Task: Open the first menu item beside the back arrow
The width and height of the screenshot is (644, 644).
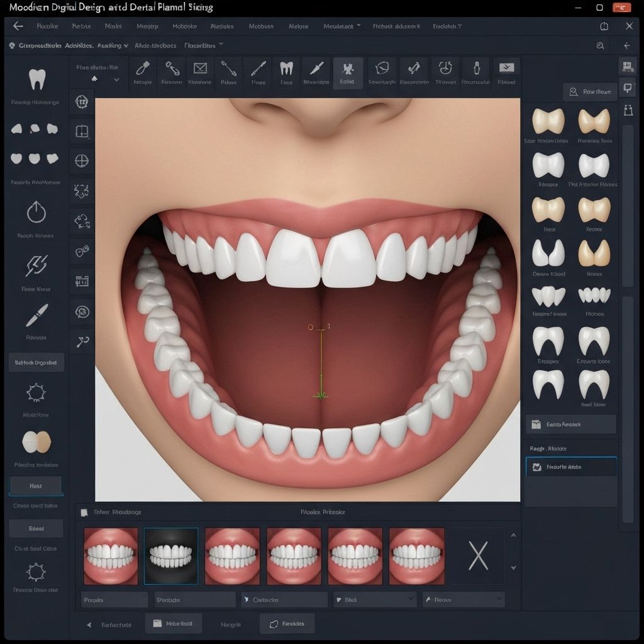Action: tap(47, 26)
